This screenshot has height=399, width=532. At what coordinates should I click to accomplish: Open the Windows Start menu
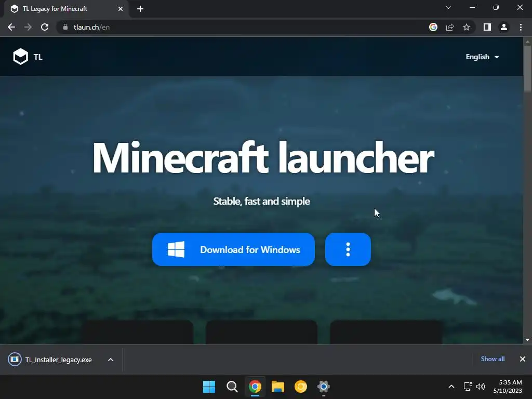(x=209, y=387)
